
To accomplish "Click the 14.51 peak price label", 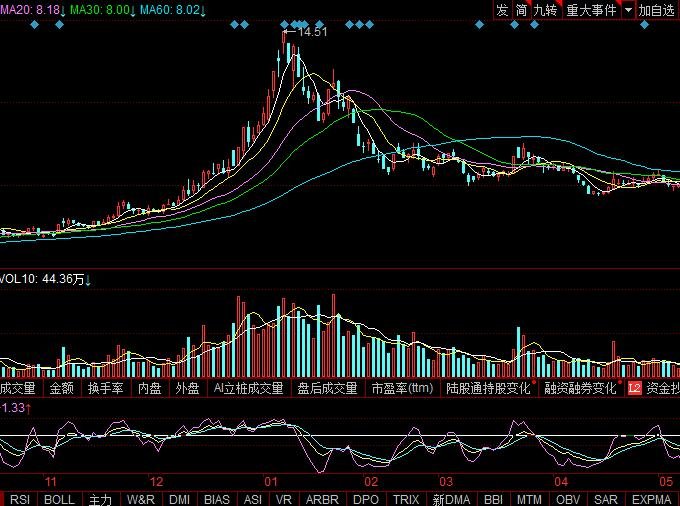I will [312, 32].
